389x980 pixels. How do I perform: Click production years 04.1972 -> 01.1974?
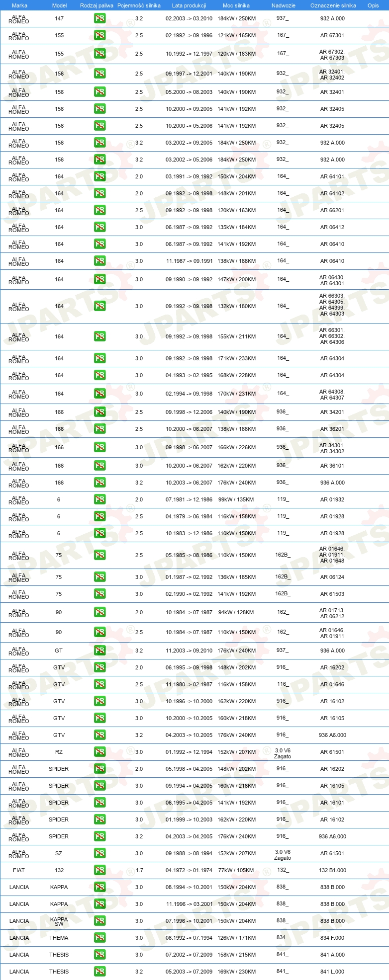189,870
